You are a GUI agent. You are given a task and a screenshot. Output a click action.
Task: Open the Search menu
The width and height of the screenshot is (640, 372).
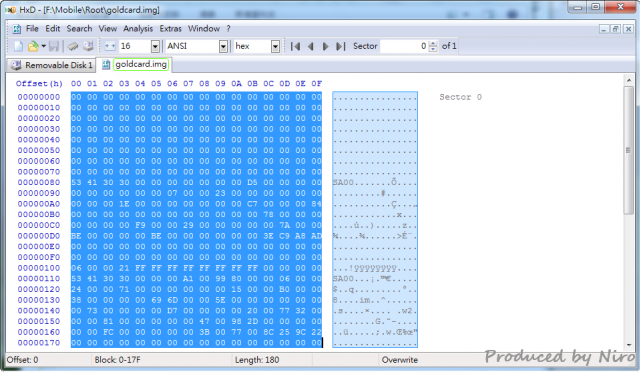[x=79, y=29]
